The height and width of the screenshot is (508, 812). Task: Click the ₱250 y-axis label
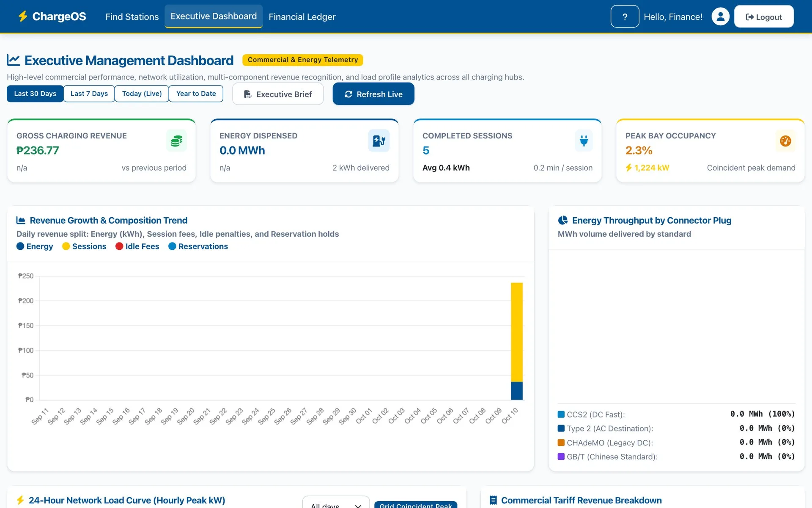pos(25,276)
